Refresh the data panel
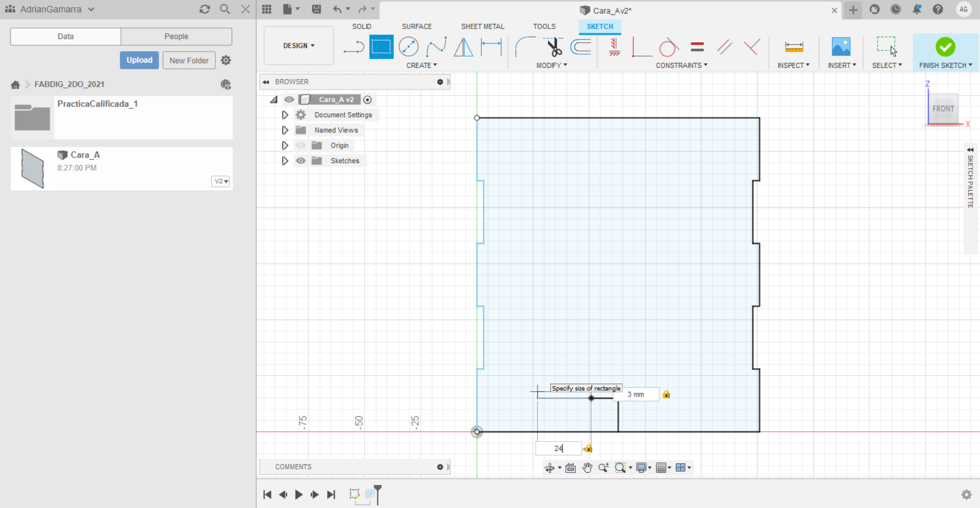This screenshot has width=980, height=508. 205,9
